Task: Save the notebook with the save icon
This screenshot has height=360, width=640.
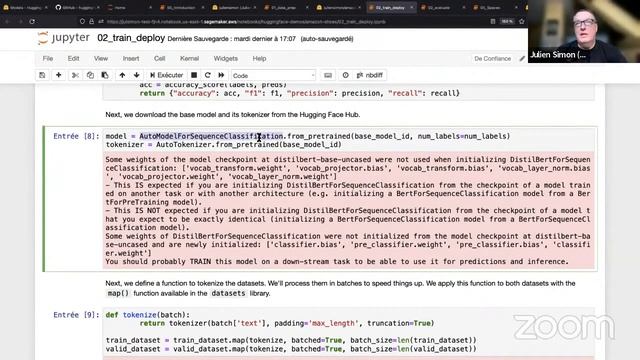Action: [x=42, y=75]
